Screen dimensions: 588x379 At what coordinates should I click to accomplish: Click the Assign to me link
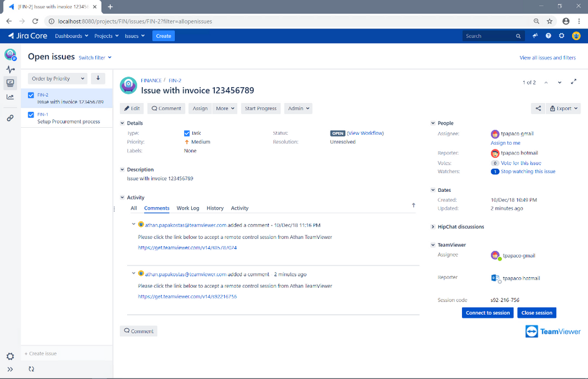505,143
